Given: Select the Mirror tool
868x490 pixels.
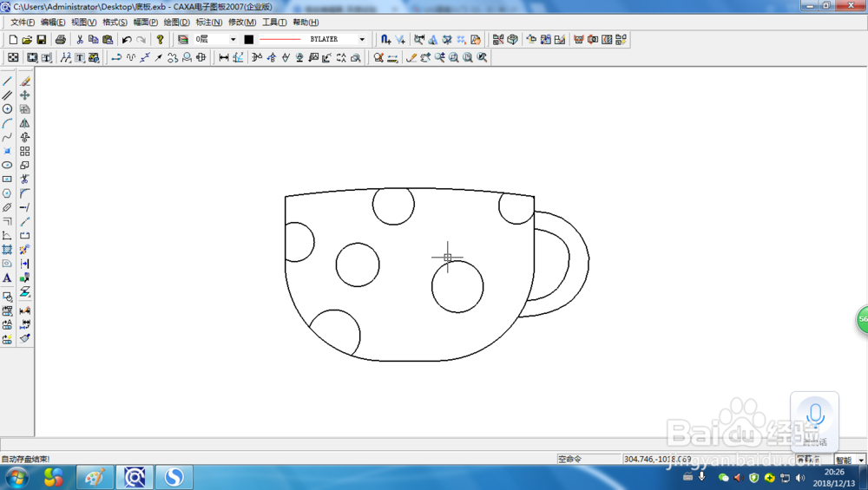Looking at the screenshot, I should (25, 123).
